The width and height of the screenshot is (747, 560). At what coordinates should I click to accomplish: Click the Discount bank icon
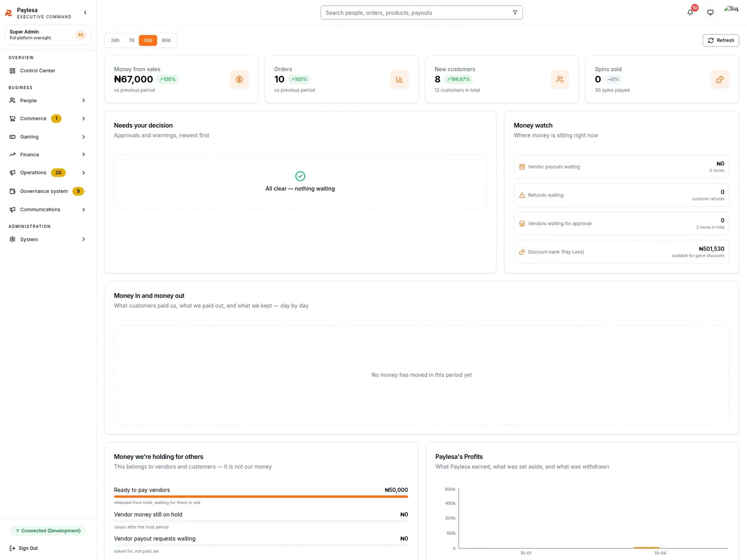point(522,252)
